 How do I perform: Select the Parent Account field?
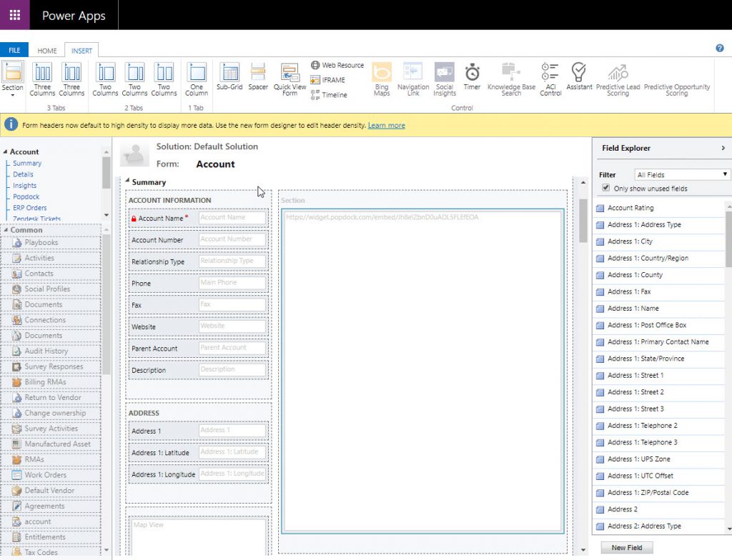tap(199, 349)
